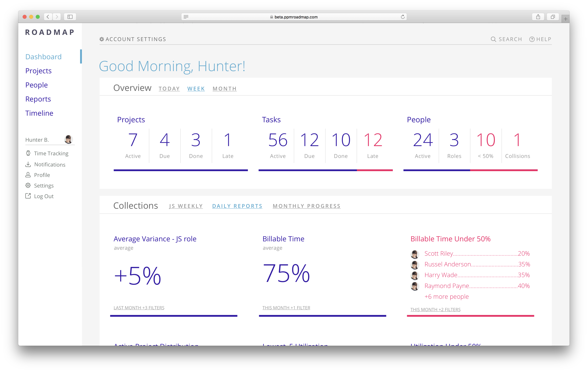This screenshot has height=372, width=588.
Task: Open Projects in the sidebar
Action: coord(38,71)
